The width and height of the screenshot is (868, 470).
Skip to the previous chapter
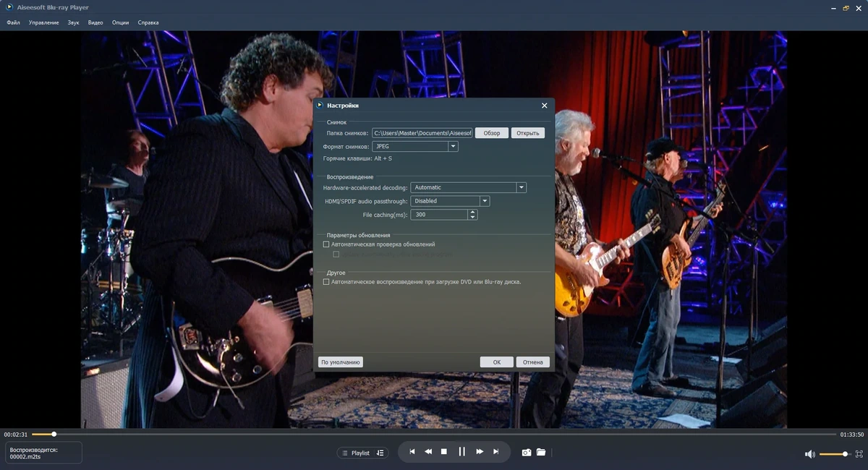412,452
